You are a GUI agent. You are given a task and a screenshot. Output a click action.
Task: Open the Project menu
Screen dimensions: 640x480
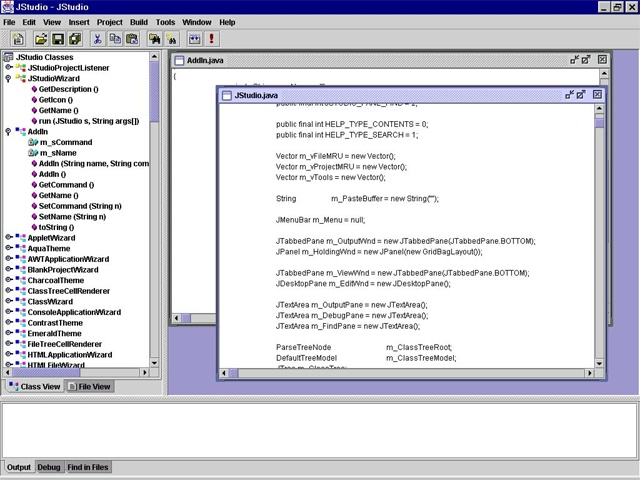[109, 22]
